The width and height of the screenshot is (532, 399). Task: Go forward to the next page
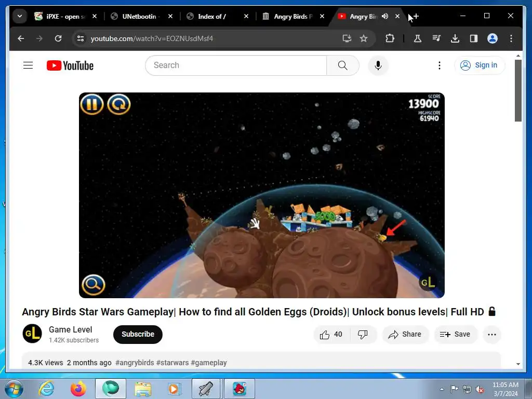(x=39, y=38)
